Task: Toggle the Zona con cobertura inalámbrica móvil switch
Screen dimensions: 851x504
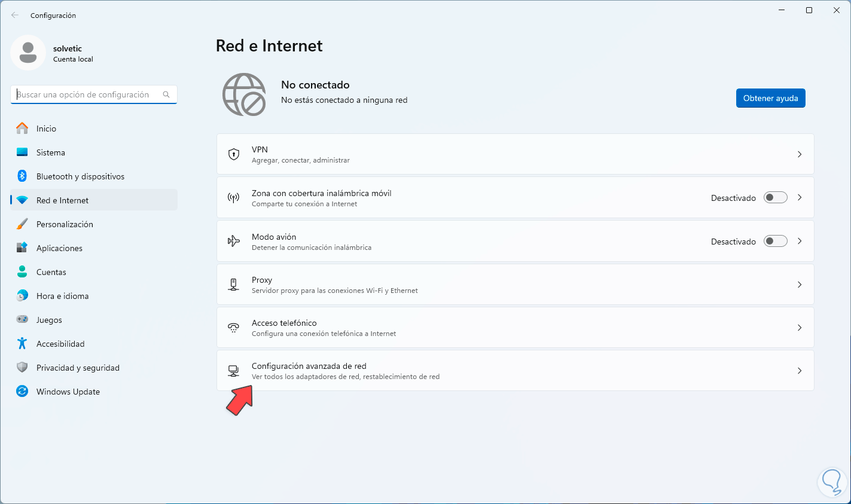Action: click(775, 197)
